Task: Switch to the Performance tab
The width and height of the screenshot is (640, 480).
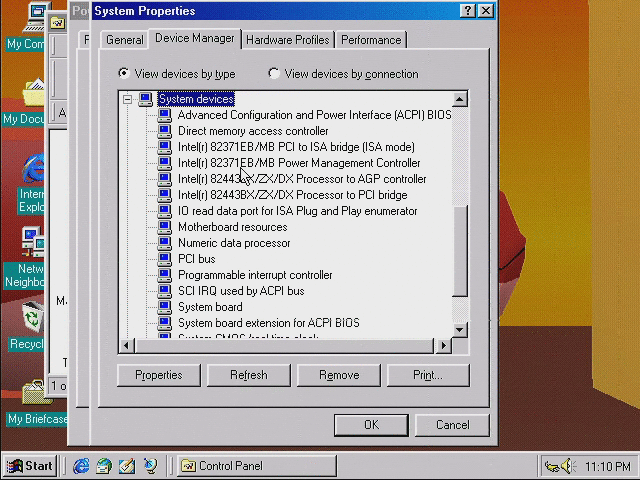Action: point(371,40)
